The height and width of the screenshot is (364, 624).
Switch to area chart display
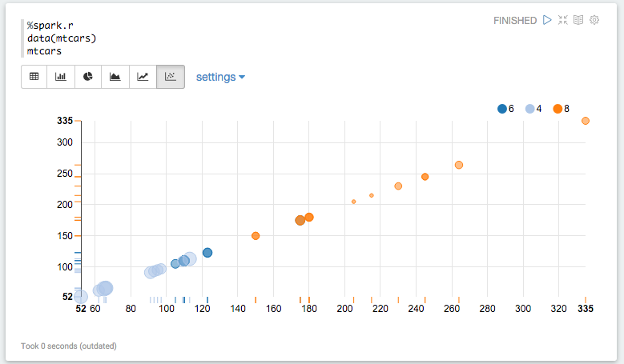click(115, 77)
